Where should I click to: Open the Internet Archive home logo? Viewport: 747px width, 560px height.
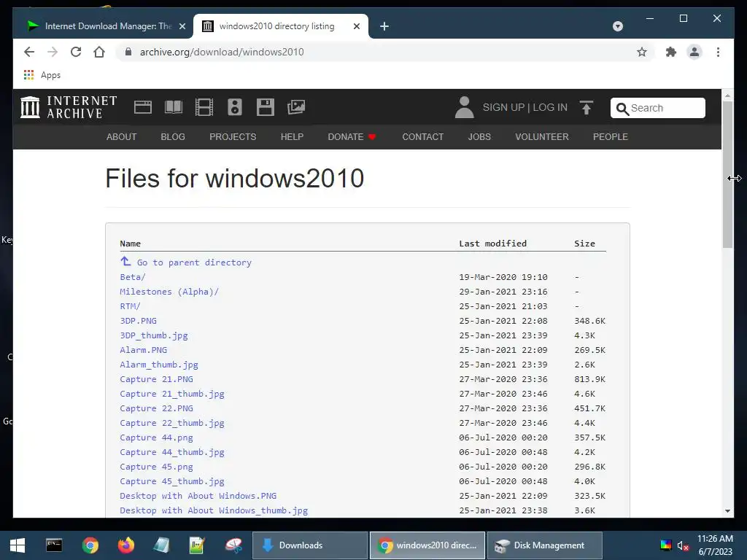click(69, 107)
